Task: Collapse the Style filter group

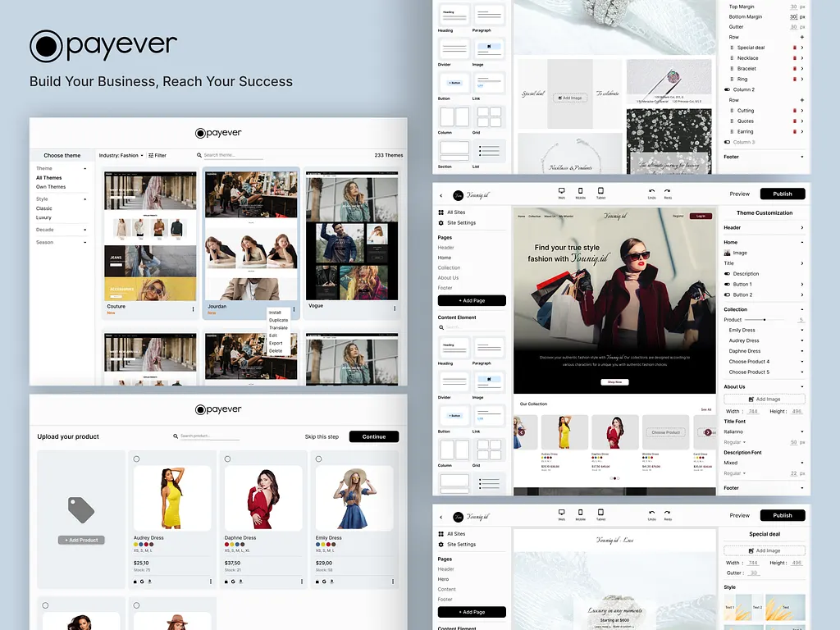Action: point(85,199)
